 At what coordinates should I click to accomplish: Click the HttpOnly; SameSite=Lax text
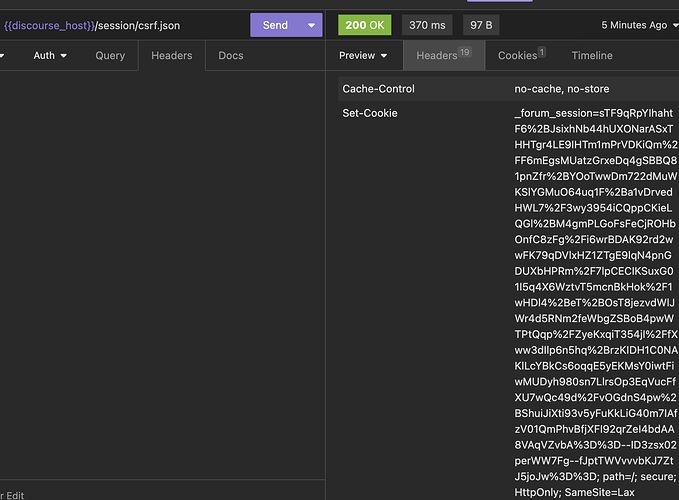click(x=574, y=492)
